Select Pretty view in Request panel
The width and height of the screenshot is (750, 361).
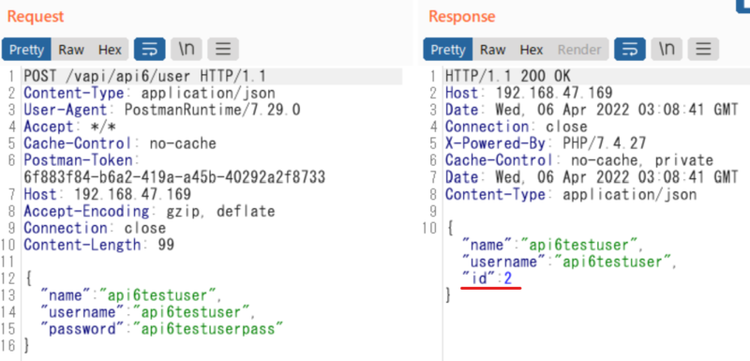(27, 50)
